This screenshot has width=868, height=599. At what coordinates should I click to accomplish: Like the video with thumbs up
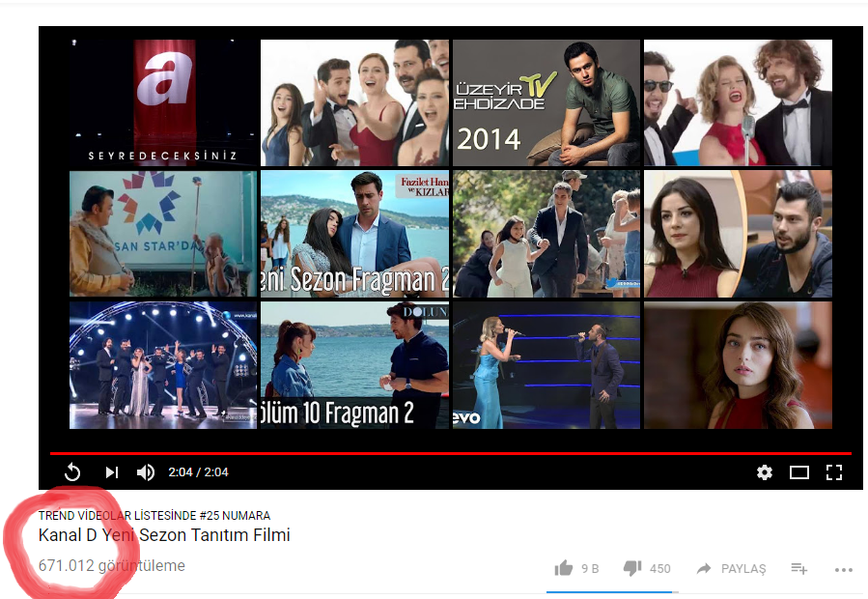(564, 568)
